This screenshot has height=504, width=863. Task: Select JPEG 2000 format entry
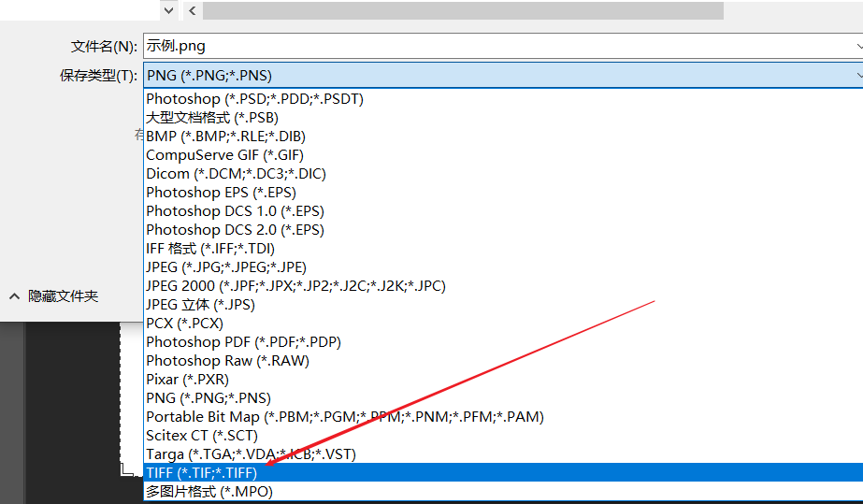tap(503, 286)
